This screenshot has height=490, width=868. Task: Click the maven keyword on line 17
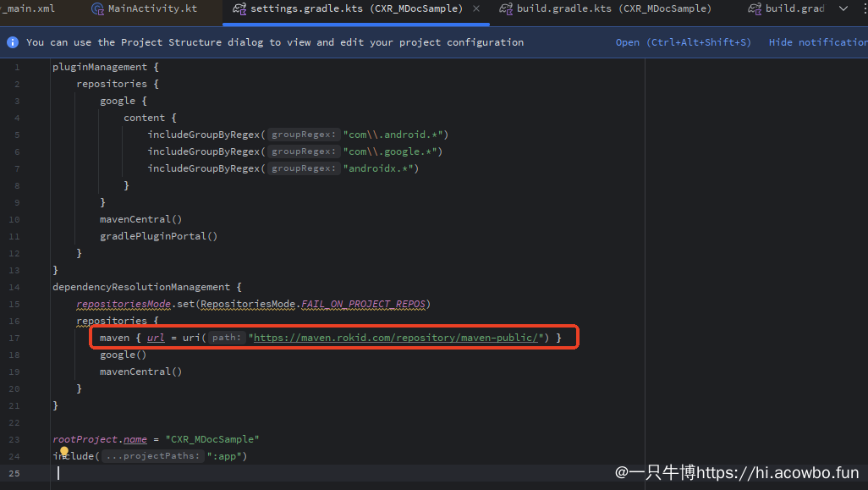coord(114,338)
